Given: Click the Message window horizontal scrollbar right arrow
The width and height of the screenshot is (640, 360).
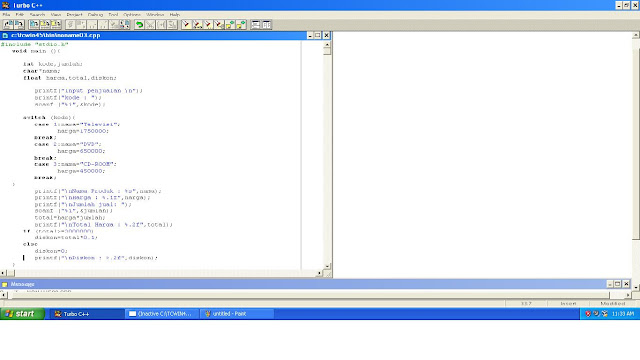Looking at the screenshot, I should pyautogui.click(x=628, y=295).
